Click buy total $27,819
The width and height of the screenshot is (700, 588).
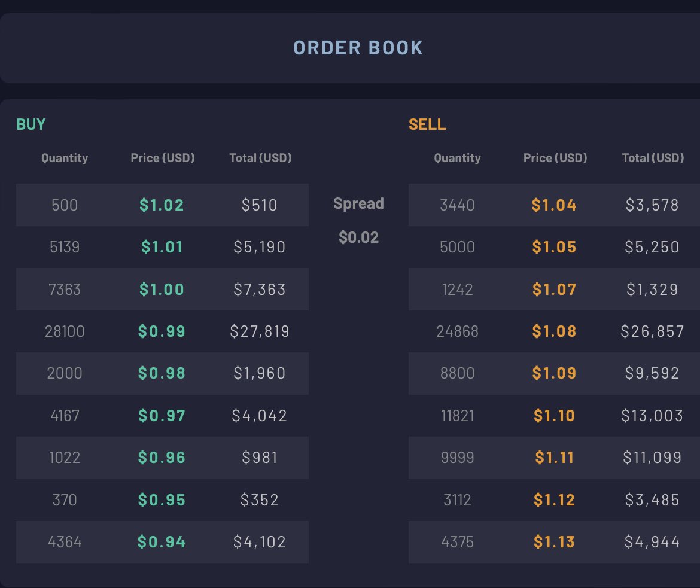pyautogui.click(x=260, y=331)
